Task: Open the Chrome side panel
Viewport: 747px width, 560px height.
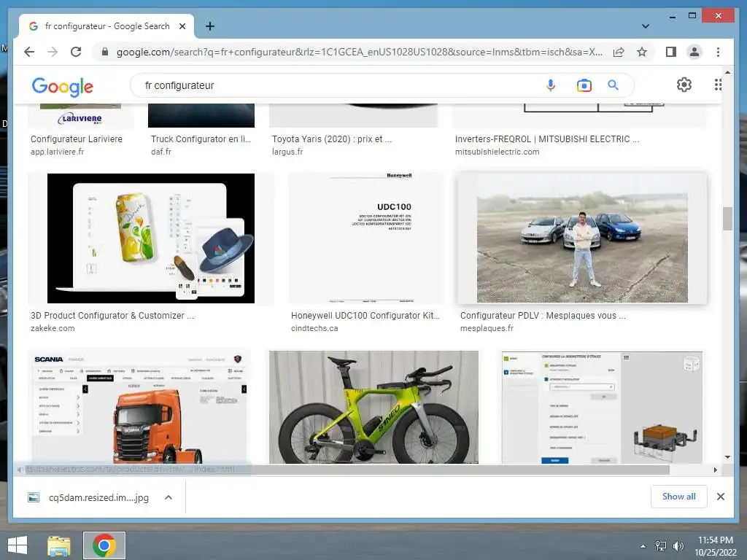Action: click(x=671, y=52)
